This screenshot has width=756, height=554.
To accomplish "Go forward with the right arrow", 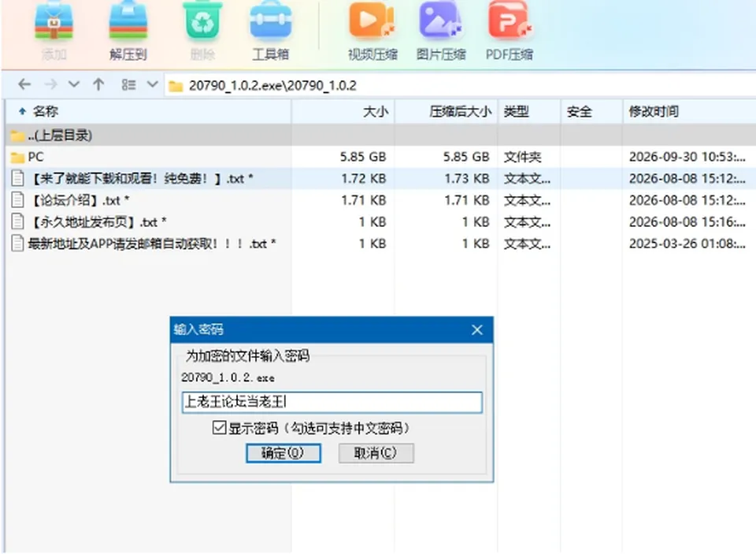I will pos(50,85).
